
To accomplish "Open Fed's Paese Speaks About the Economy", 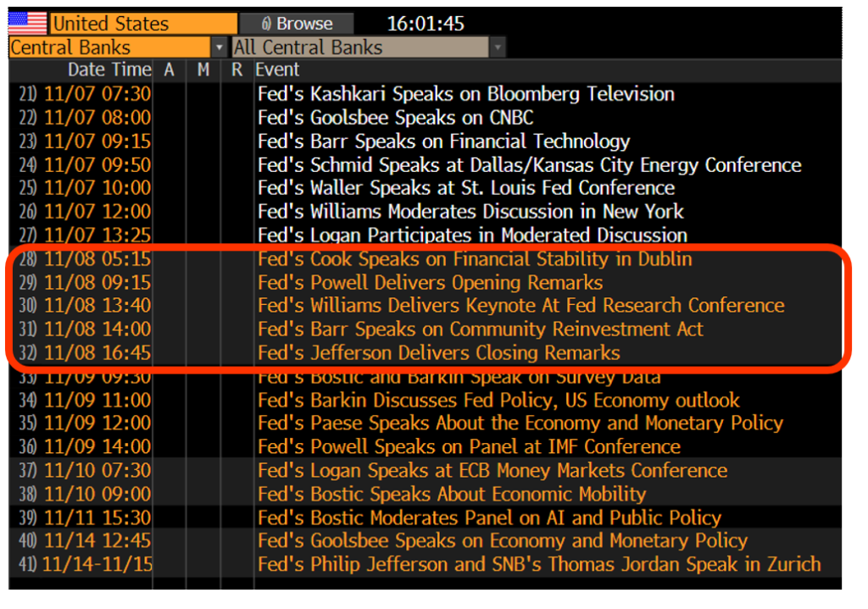I will (x=520, y=424).
